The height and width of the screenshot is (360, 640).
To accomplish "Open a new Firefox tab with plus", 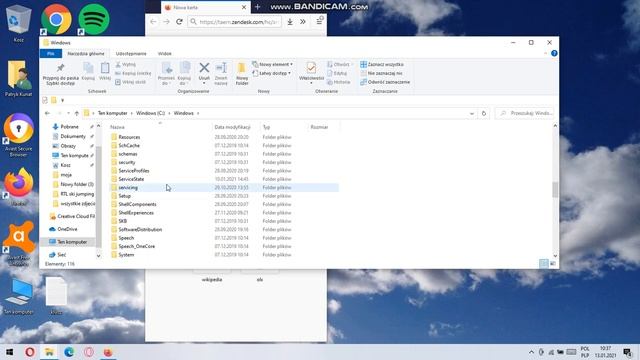I will [258, 7].
